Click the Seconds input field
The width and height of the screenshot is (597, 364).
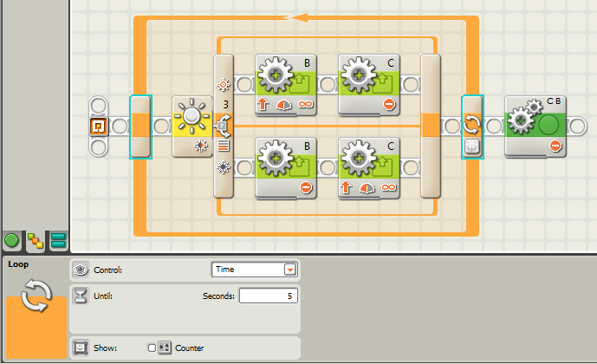click(x=269, y=296)
